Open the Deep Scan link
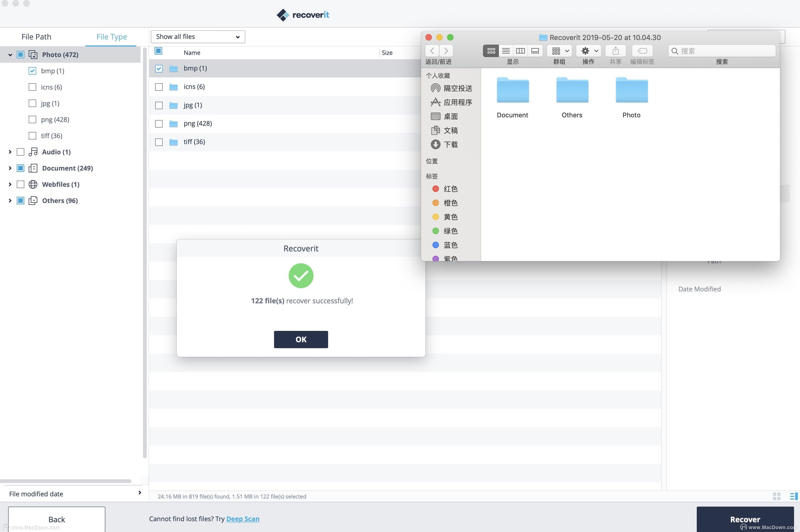Screen dimensions: 800x532 243,519
